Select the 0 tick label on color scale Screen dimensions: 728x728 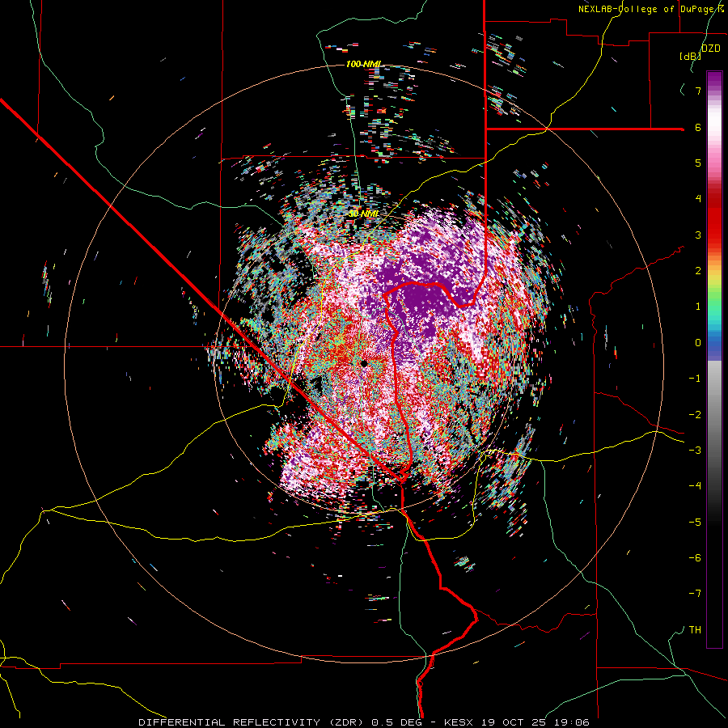tap(698, 343)
